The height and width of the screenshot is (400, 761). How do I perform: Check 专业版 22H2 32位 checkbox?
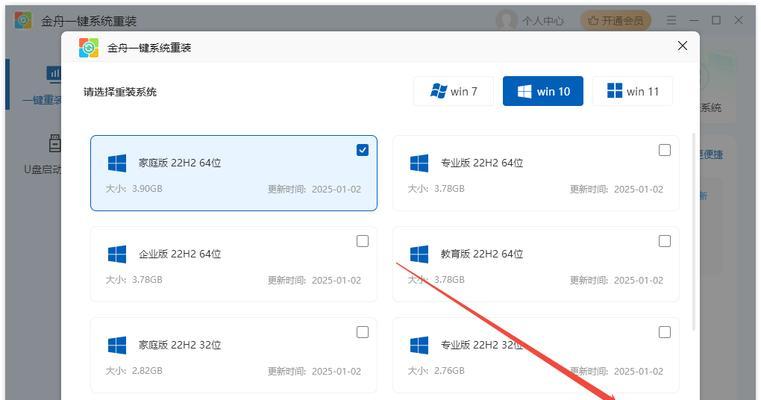(664, 332)
